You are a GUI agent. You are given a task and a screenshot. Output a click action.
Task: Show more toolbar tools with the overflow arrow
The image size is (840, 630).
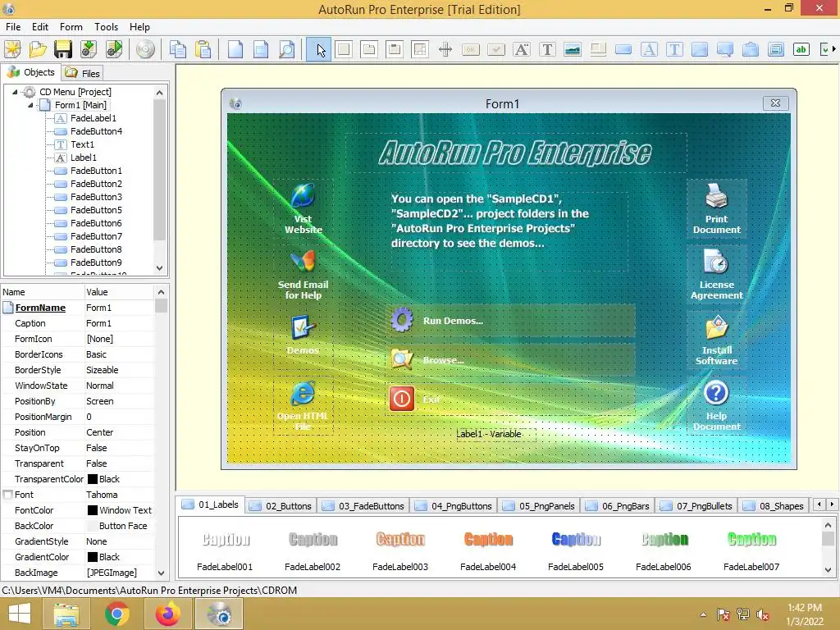point(834,48)
